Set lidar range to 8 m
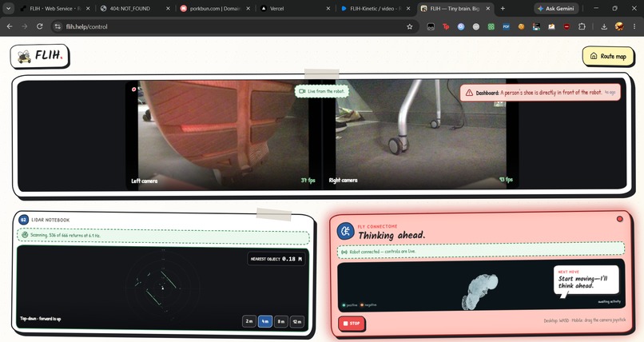Viewport: 644px width, 342px height. [x=281, y=321]
